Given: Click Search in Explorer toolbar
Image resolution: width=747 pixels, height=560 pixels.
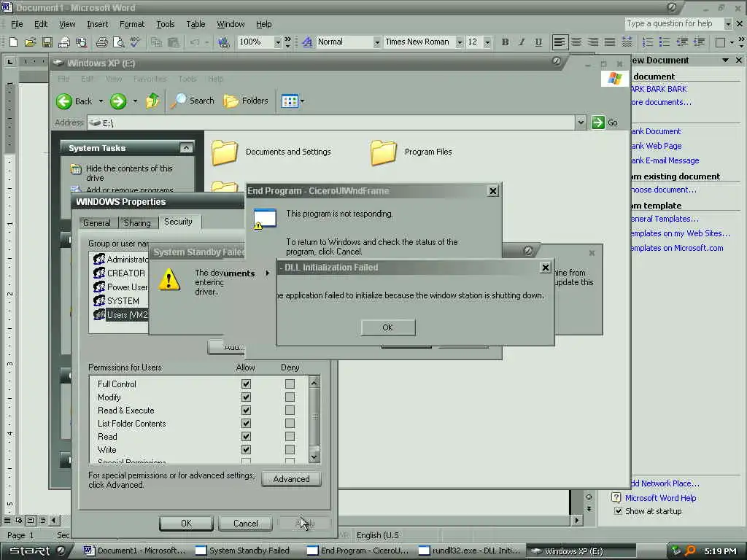Looking at the screenshot, I should click(193, 101).
